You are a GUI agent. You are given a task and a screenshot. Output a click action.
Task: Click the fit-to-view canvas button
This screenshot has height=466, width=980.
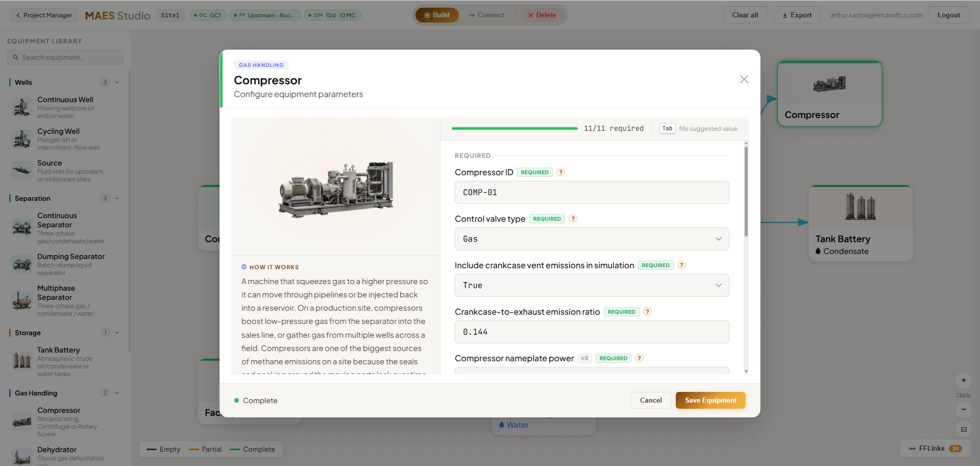(964, 429)
